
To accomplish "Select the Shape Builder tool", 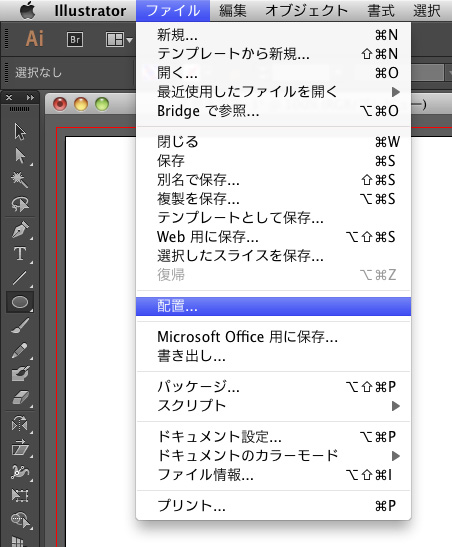I will coord(20,519).
